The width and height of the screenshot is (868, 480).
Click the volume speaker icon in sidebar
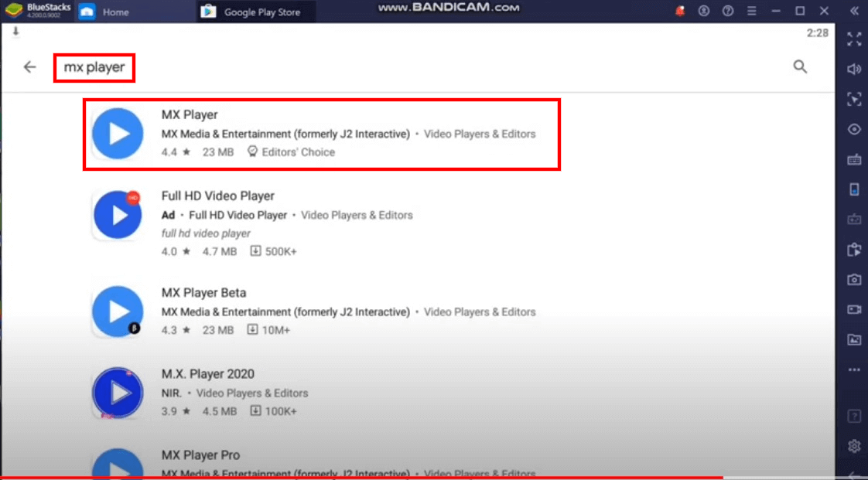(x=854, y=69)
